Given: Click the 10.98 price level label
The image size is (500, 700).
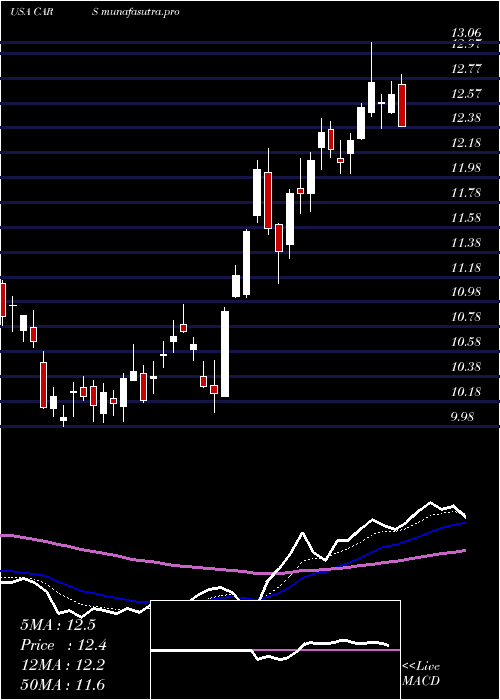Looking at the screenshot, I should click(x=466, y=292).
